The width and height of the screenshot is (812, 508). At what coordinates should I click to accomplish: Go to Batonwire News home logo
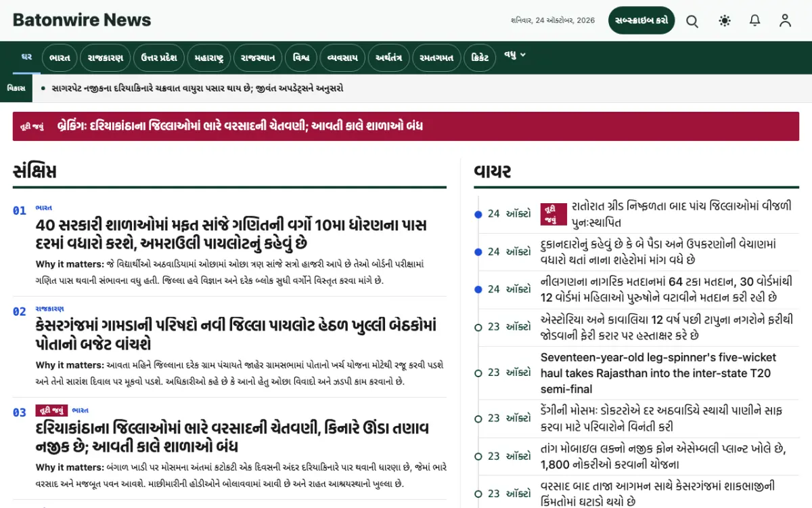point(82,20)
